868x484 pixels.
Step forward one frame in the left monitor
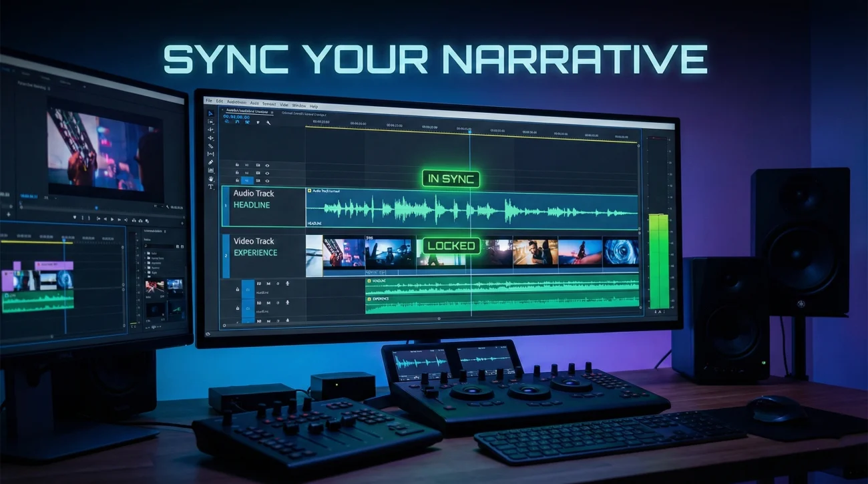(119, 219)
